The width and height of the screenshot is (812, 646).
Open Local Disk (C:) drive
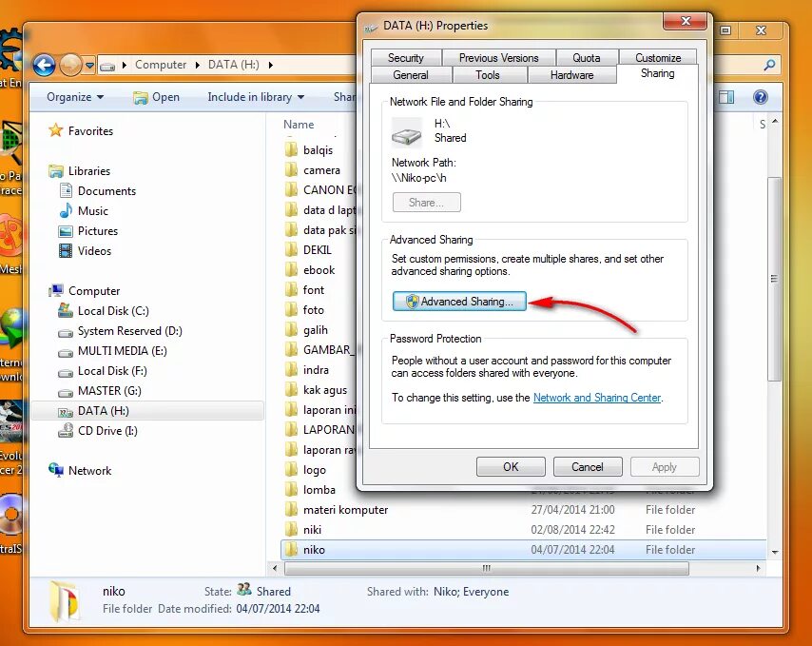pos(104,311)
